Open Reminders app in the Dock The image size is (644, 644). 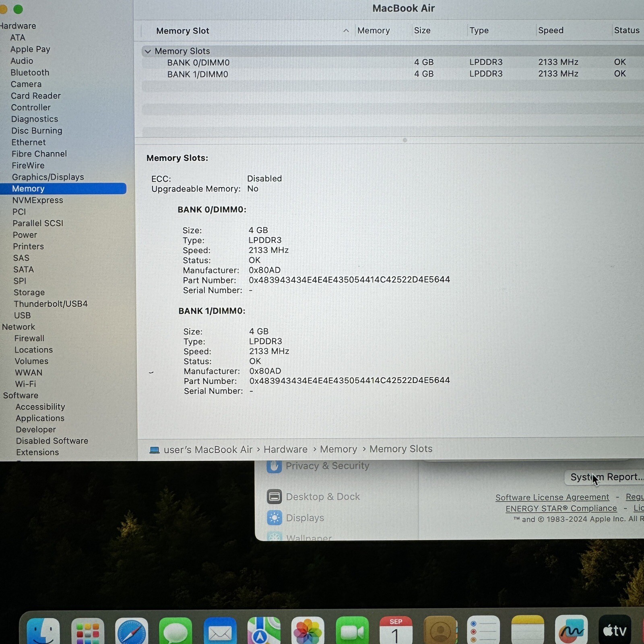tap(483, 631)
